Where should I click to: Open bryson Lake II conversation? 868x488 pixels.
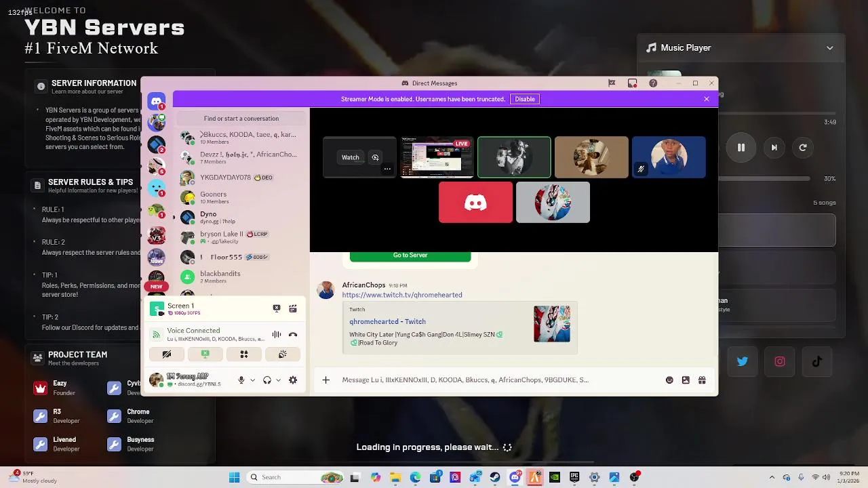[x=241, y=237]
